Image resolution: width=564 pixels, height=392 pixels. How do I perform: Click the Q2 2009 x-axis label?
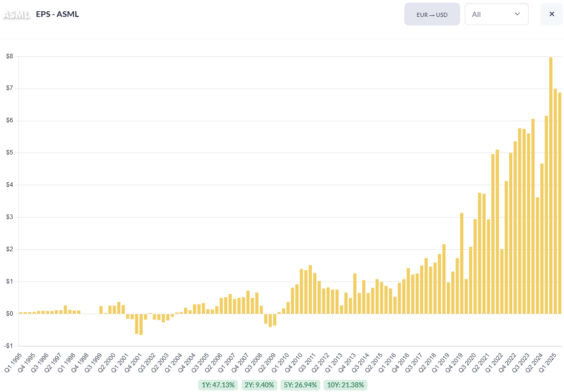tap(267, 362)
